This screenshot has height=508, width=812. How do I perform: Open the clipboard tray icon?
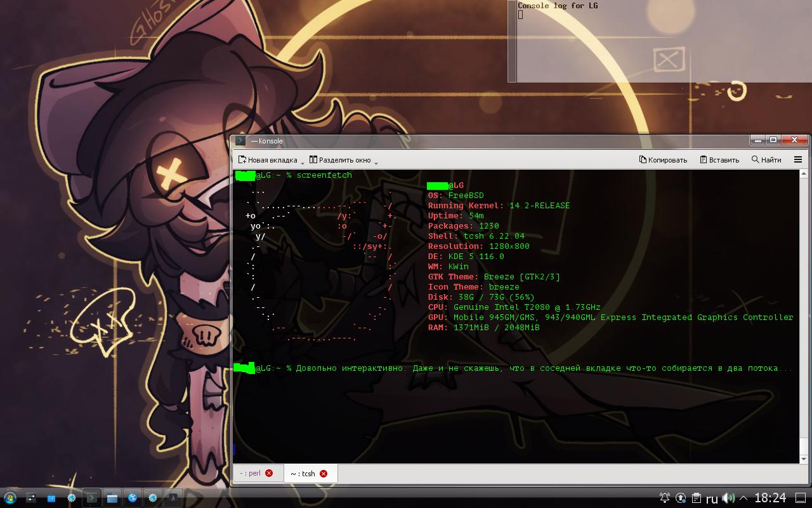click(x=697, y=498)
